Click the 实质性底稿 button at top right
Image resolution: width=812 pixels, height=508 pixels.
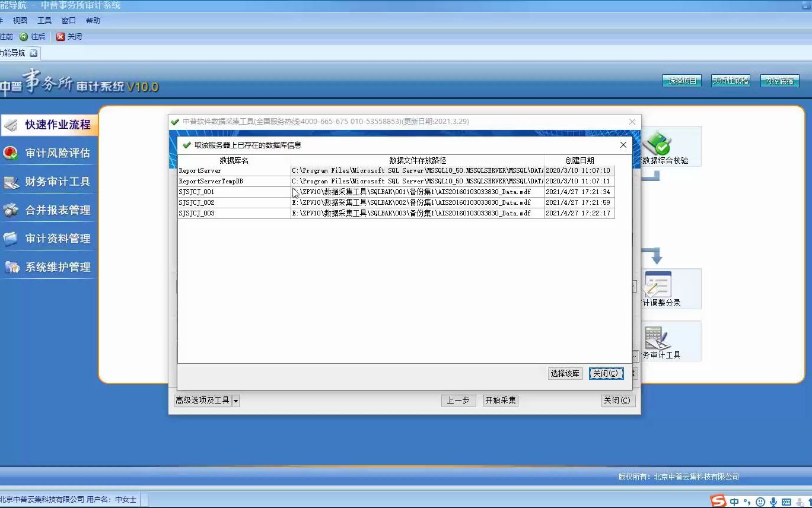click(731, 81)
